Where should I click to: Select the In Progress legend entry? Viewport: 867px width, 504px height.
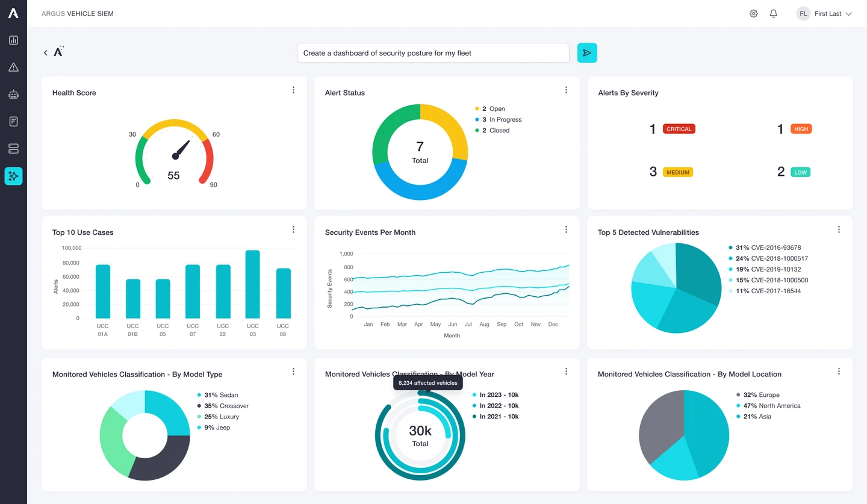pyautogui.click(x=499, y=120)
